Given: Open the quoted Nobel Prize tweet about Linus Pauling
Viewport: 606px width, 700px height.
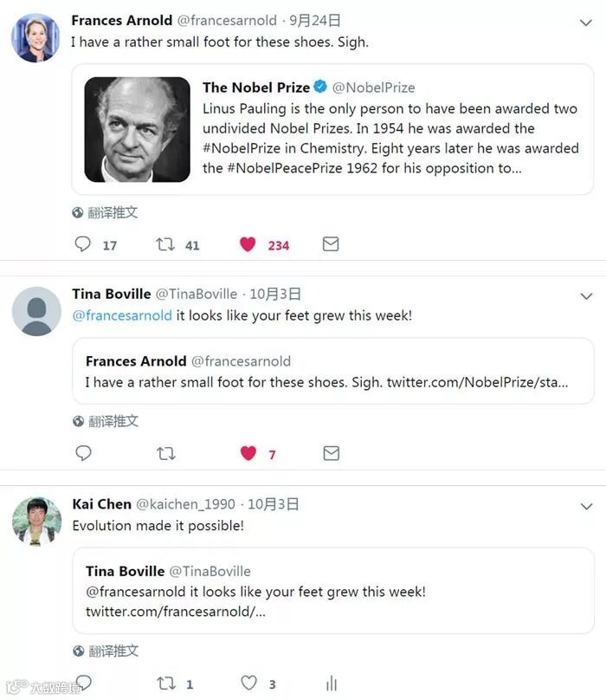Looking at the screenshot, I should pyautogui.click(x=332, y=129).
